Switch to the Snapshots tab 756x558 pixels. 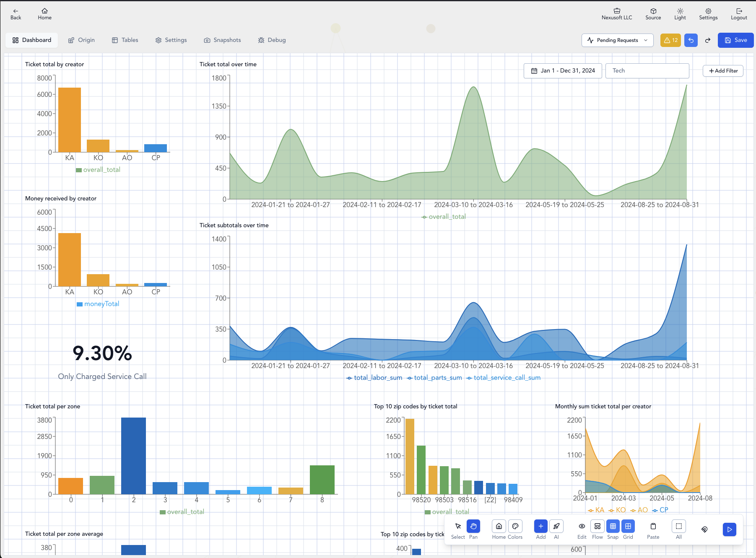tap(222, 40)
